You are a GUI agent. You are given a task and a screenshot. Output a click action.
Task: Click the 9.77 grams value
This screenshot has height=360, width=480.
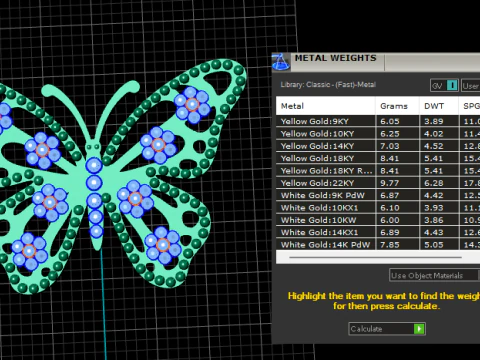coord(390,183)
